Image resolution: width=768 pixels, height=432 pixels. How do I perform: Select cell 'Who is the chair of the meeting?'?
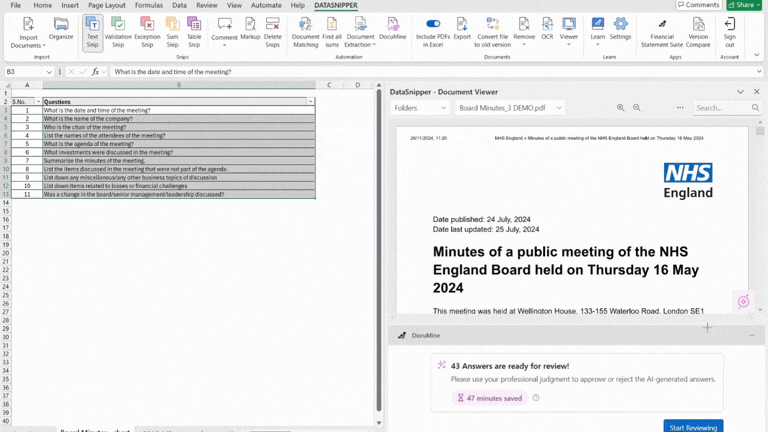point(179,127)
